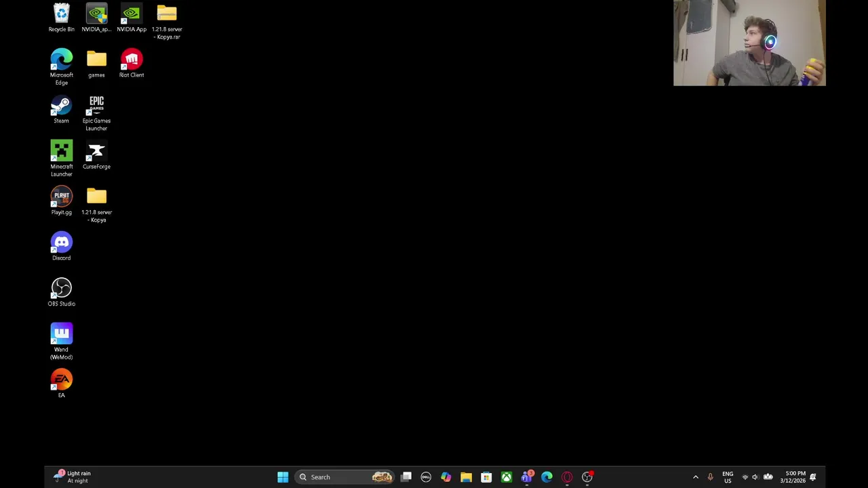Viewport: 868px width, 488px height.
Task: Click the webcam overlay thumbnail
Action: 749,43
